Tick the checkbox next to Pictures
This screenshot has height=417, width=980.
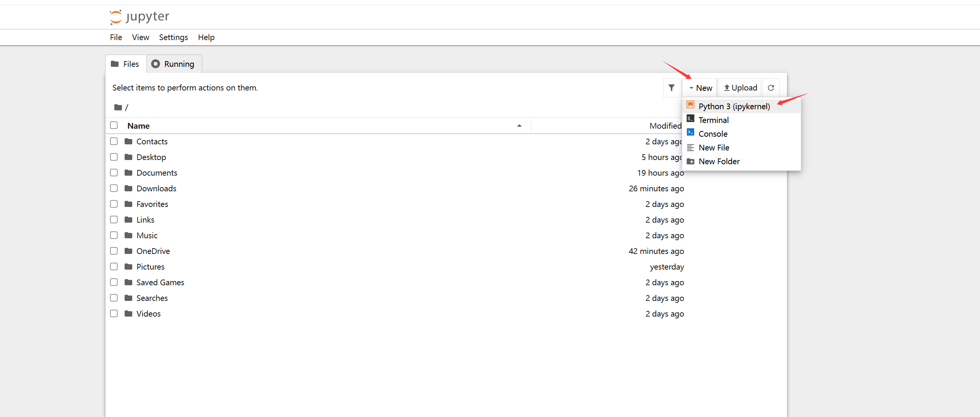pyautogui.click(x=114, y=267)
